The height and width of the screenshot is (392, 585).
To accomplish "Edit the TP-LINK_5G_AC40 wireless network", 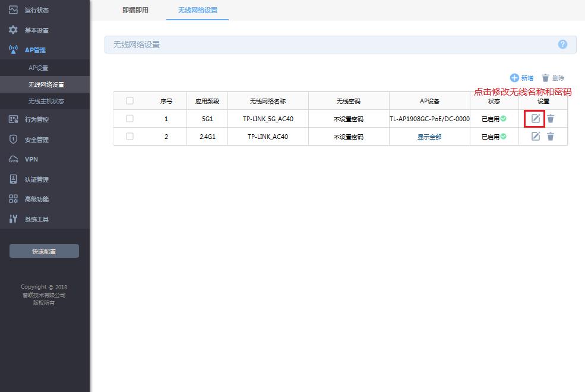I will tap(534, 118).
